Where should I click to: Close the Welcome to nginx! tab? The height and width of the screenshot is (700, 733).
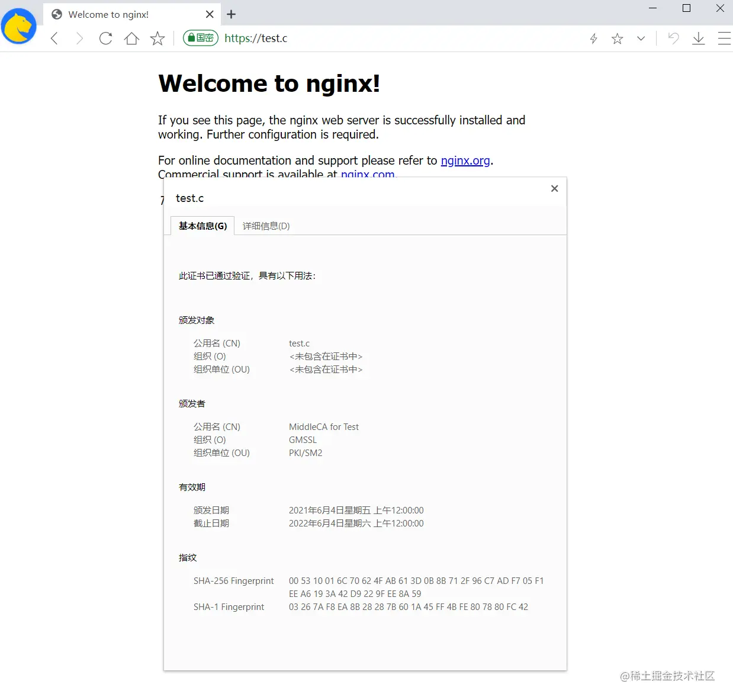pyautogui.click(x=210, y=14)
